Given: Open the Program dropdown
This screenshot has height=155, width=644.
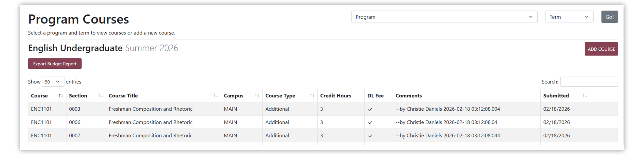Looking at the screenshot, I should [x=444, y=17].
